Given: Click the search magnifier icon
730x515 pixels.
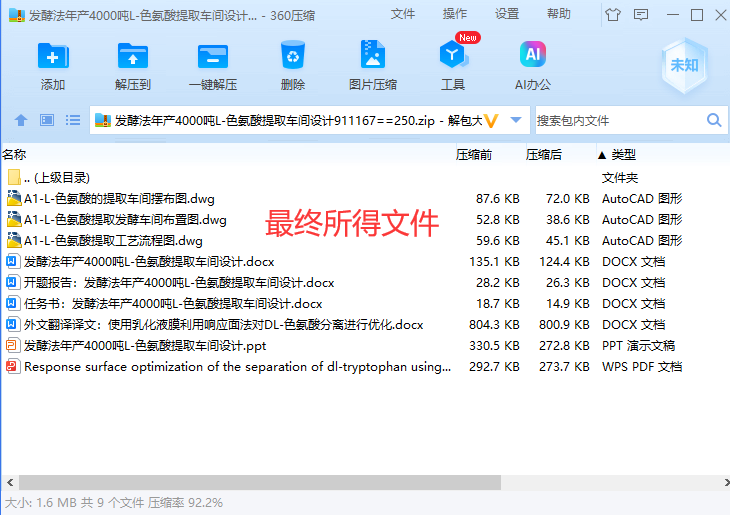Looking at the screenshot, I should [x=714, y=121].
